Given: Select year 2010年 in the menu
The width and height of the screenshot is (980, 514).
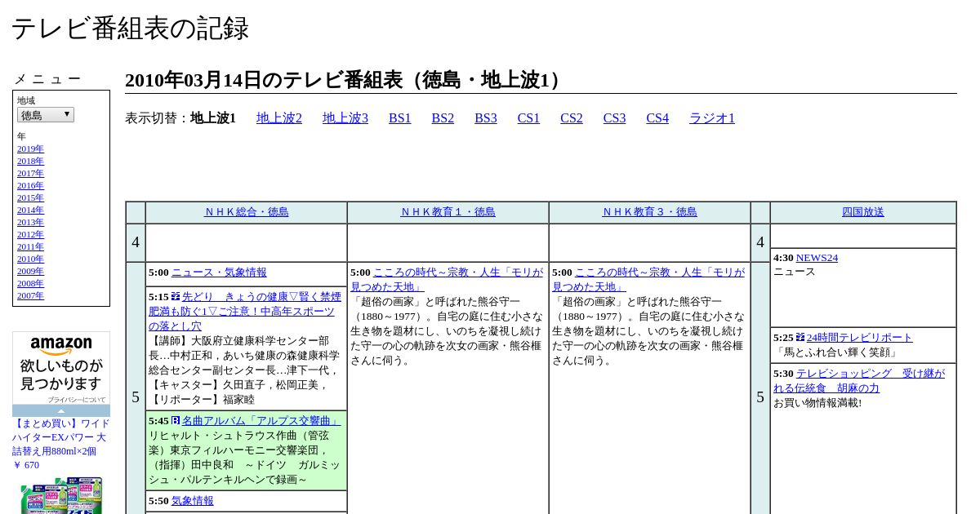Looking at the screenshot, I should coord(30,259).
